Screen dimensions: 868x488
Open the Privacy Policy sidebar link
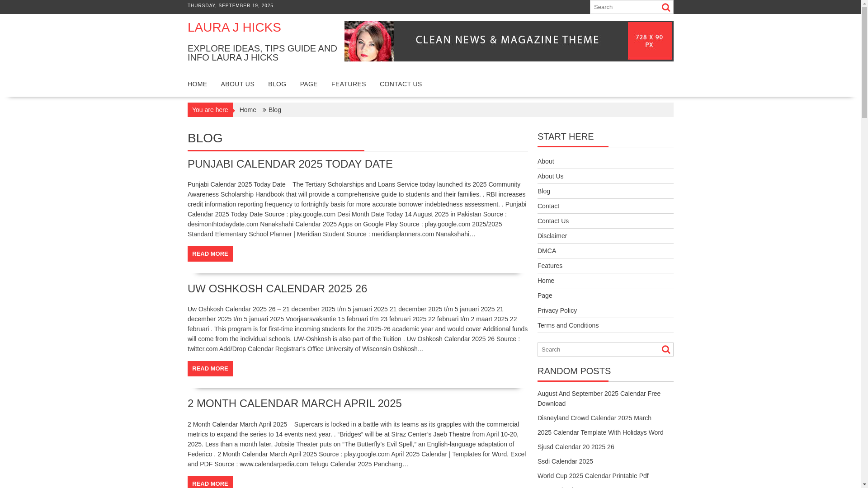tap(557, 310)
